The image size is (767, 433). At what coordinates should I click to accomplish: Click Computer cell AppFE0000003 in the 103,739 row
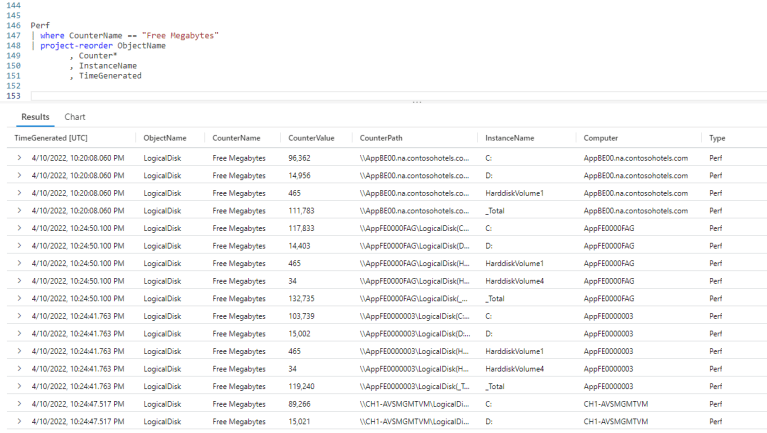(608, 316)
